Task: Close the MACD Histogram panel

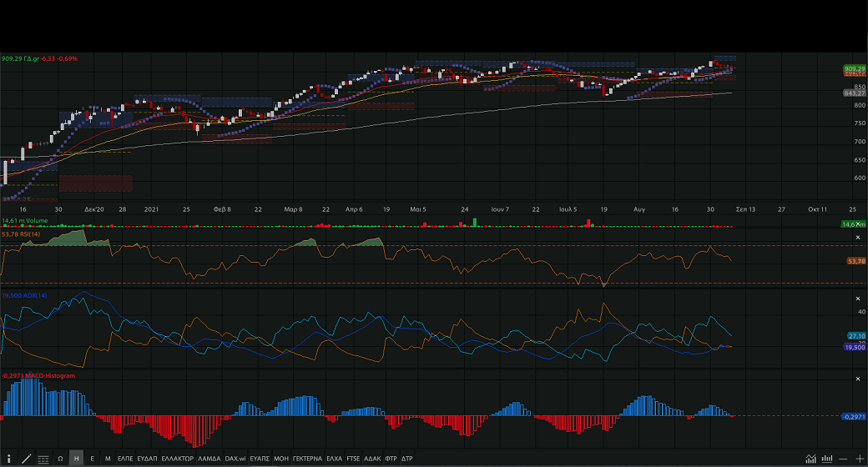Action: click(858, 379)
